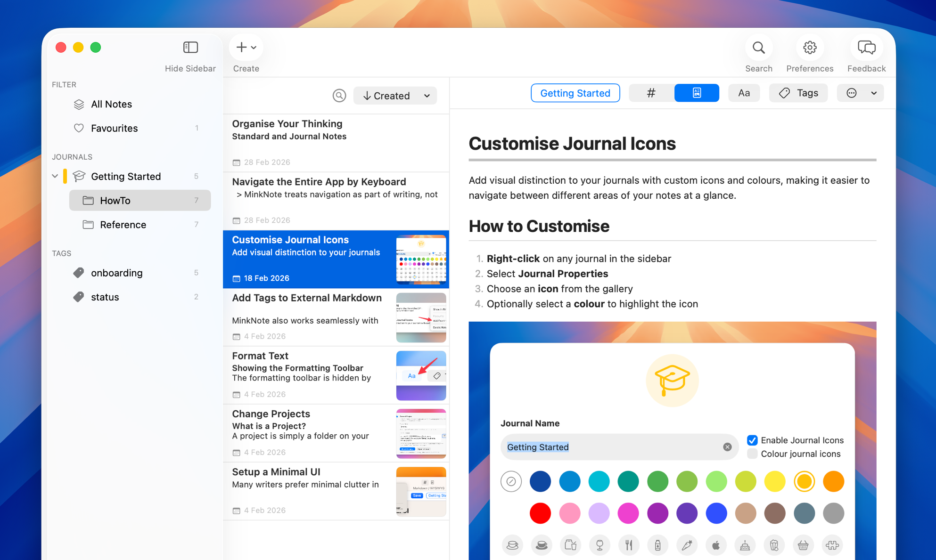Open Search from the toolbar
This screenshot has height=560, width=936.
(x=758, y=48)
